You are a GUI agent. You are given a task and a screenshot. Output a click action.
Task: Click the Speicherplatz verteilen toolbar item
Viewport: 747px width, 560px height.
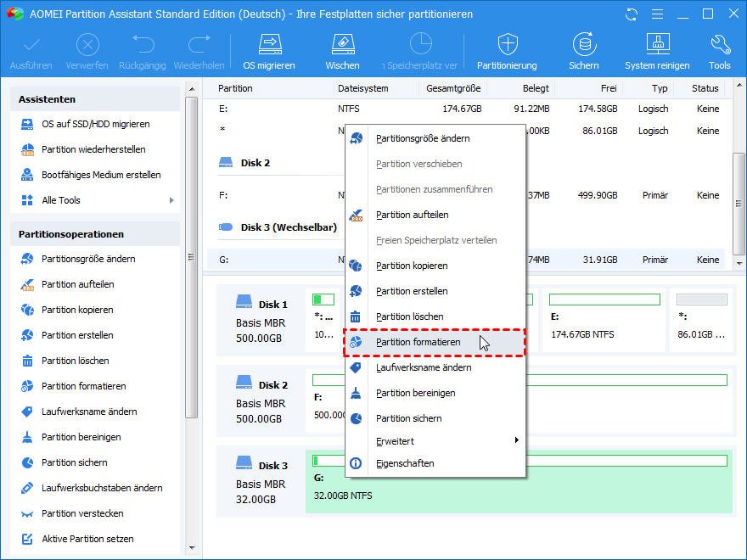tap(420, 52)
